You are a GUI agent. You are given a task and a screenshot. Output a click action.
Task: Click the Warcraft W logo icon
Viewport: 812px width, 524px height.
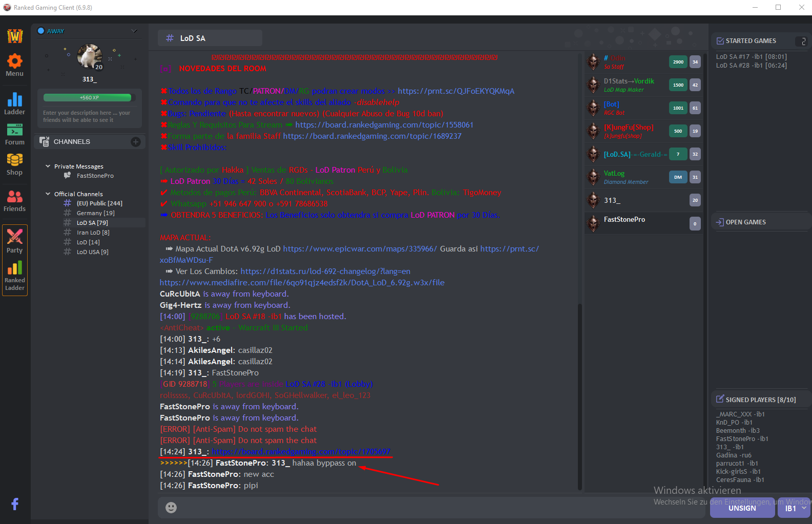tap(15, 36)
